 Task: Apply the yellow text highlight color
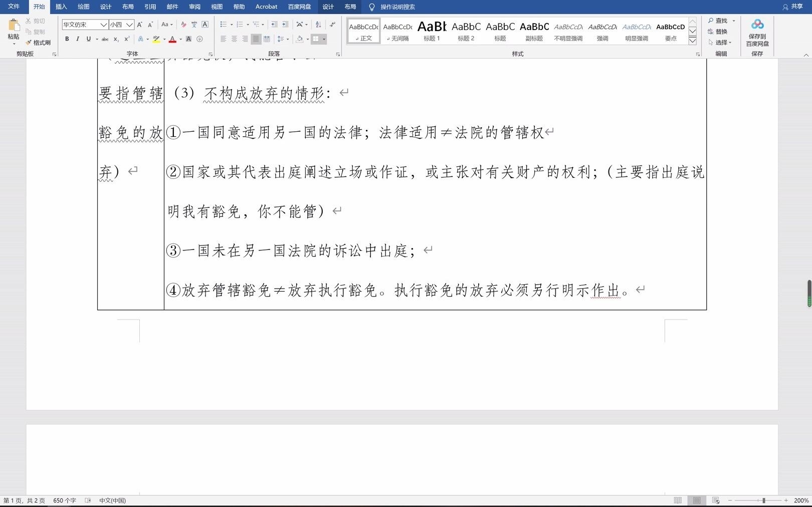pyautogui.click(x=156, y=39)
